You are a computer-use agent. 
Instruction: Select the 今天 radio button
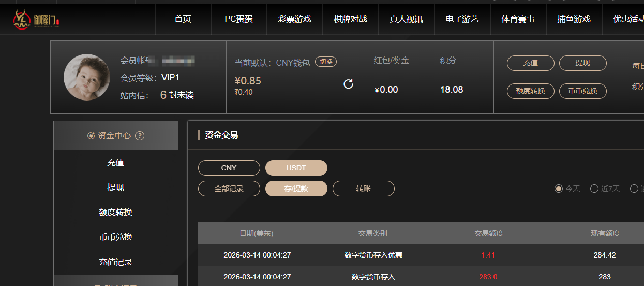(559, 189)
